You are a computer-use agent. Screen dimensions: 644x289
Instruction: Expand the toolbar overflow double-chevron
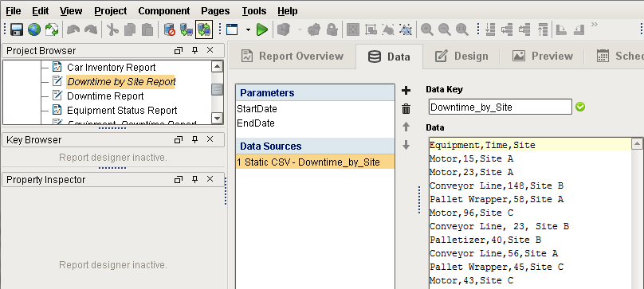coord(594,25)
